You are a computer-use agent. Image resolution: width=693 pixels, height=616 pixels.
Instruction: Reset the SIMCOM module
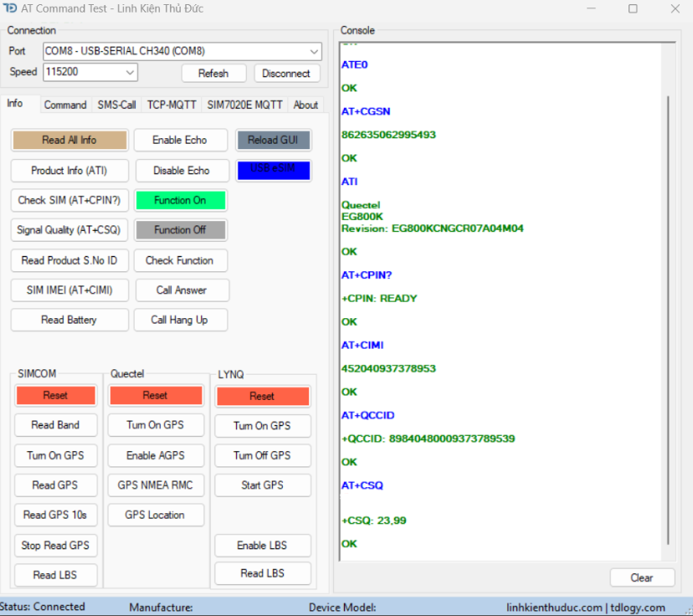coord(56,395)
